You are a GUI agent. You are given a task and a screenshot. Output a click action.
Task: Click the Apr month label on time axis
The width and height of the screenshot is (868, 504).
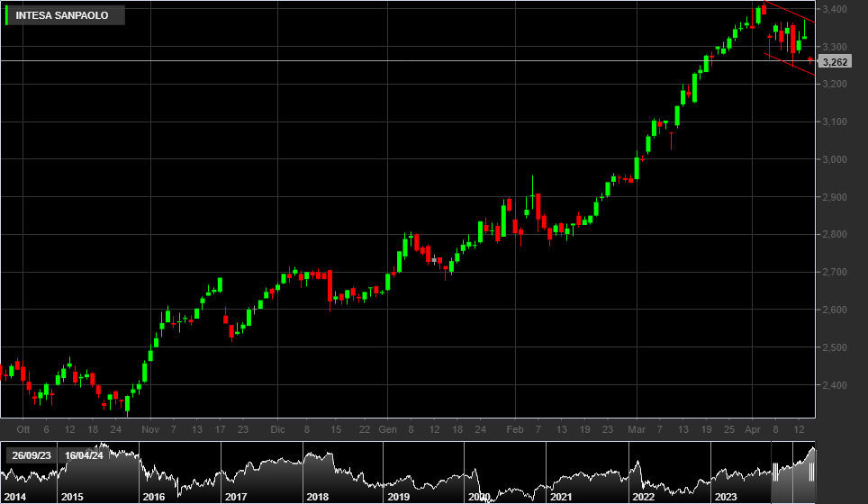753,429
